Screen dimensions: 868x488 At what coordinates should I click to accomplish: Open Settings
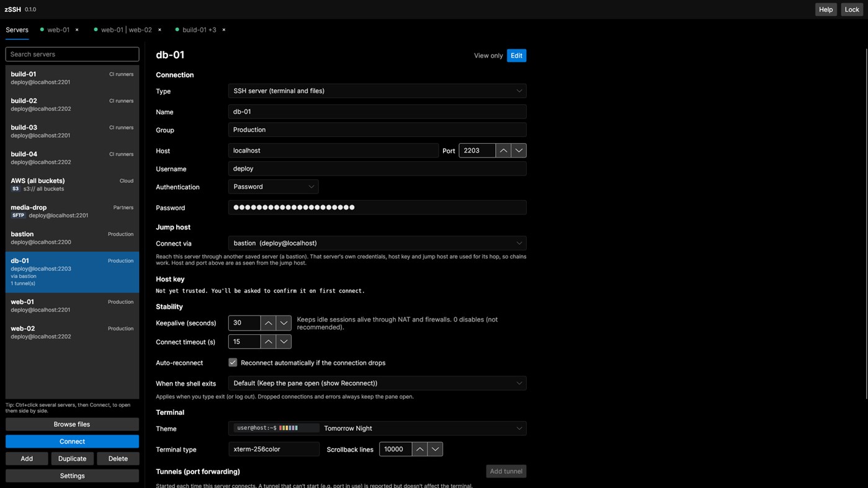click(x=72, y=476)
